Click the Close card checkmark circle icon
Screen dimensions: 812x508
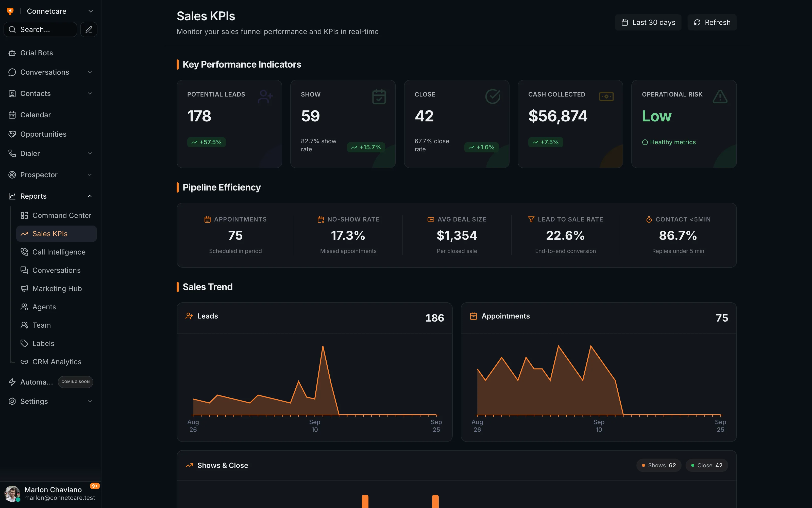click(493, 97)
